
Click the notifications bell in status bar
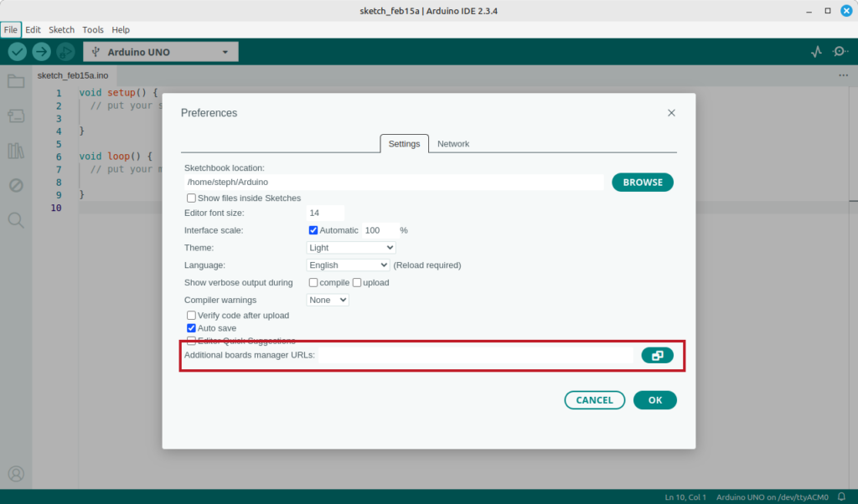coord(841,497)
